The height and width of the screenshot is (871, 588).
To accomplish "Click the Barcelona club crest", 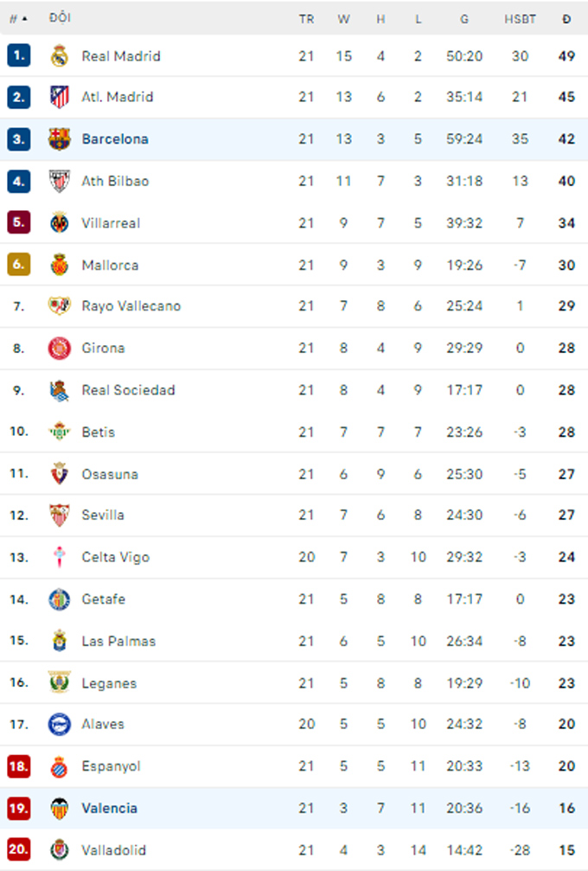I will pyautogui.click(x=60, y=139).
